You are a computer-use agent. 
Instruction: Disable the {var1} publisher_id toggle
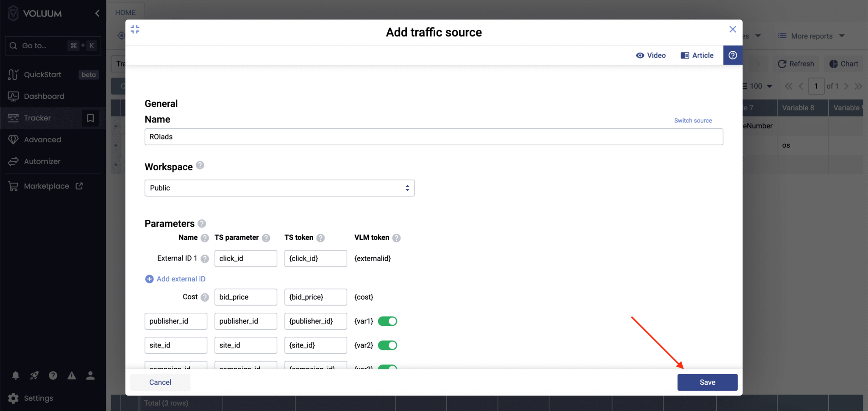coord(388,321)
